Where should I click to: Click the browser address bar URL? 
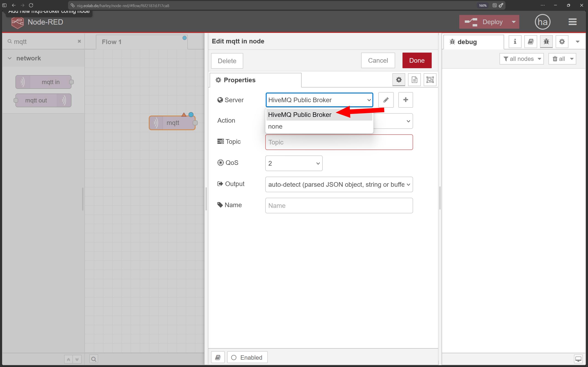123,6
